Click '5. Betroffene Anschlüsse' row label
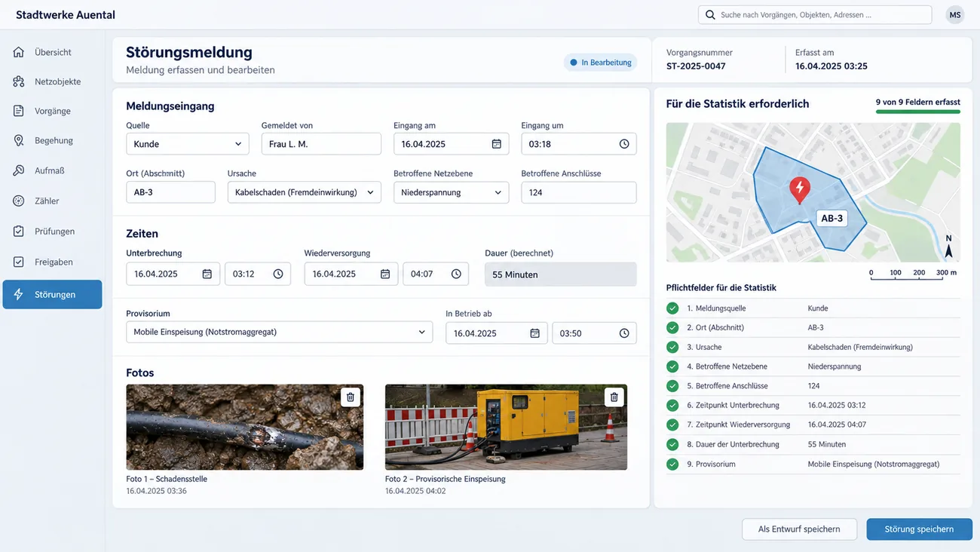Viewport: 980px width, 552px height. click(727, 386)
